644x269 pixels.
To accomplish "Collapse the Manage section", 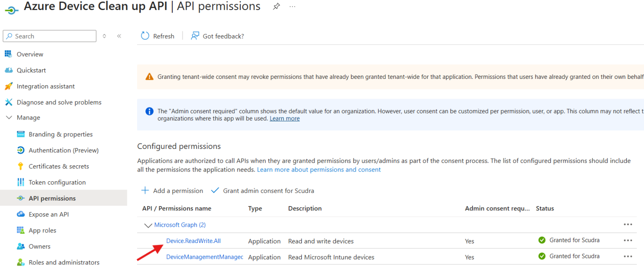I will click(9, 118).
